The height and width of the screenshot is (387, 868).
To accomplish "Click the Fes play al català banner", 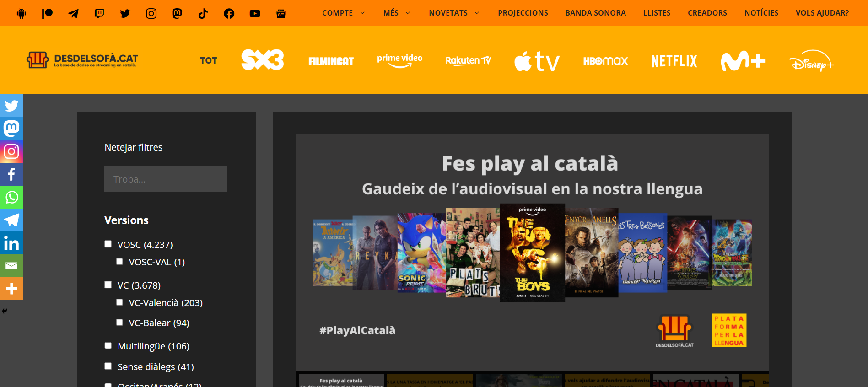I will (532, 253).
